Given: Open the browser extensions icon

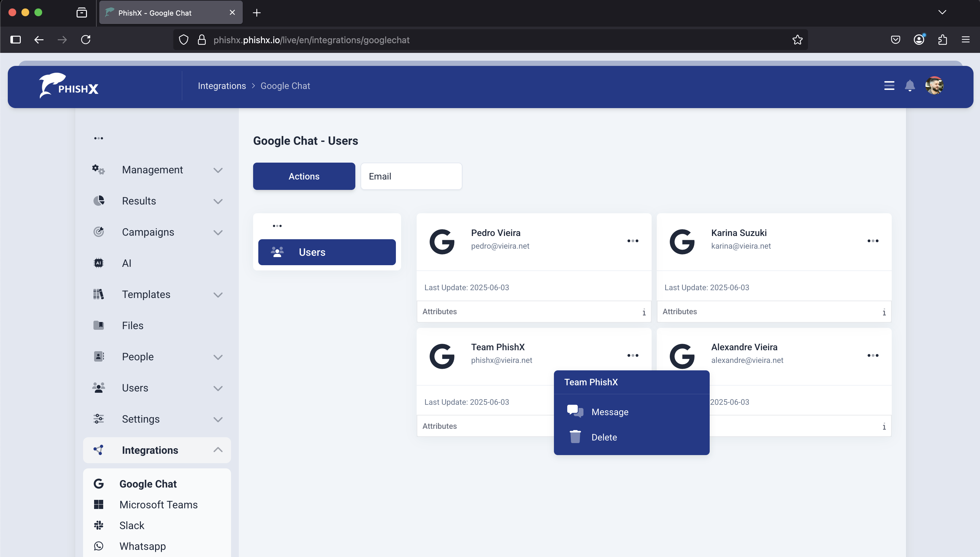Looking at the screenshot, I should (943, 40).
